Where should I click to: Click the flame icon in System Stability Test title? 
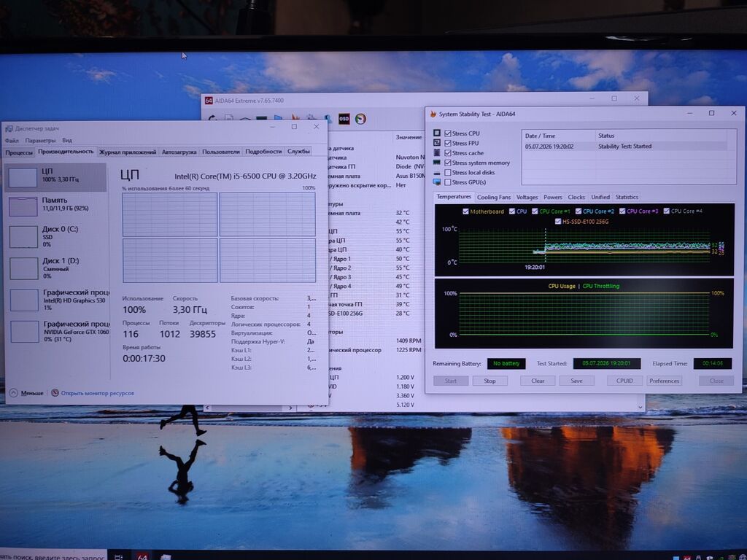click(433, 114)
